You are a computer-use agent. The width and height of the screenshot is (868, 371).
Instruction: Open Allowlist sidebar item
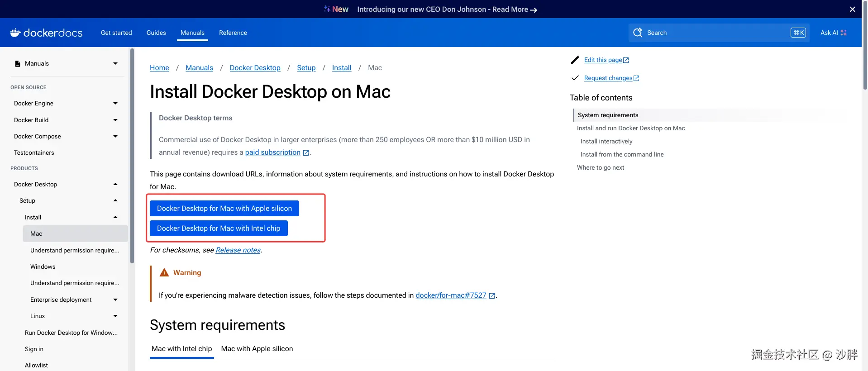(x=36, y=365)
